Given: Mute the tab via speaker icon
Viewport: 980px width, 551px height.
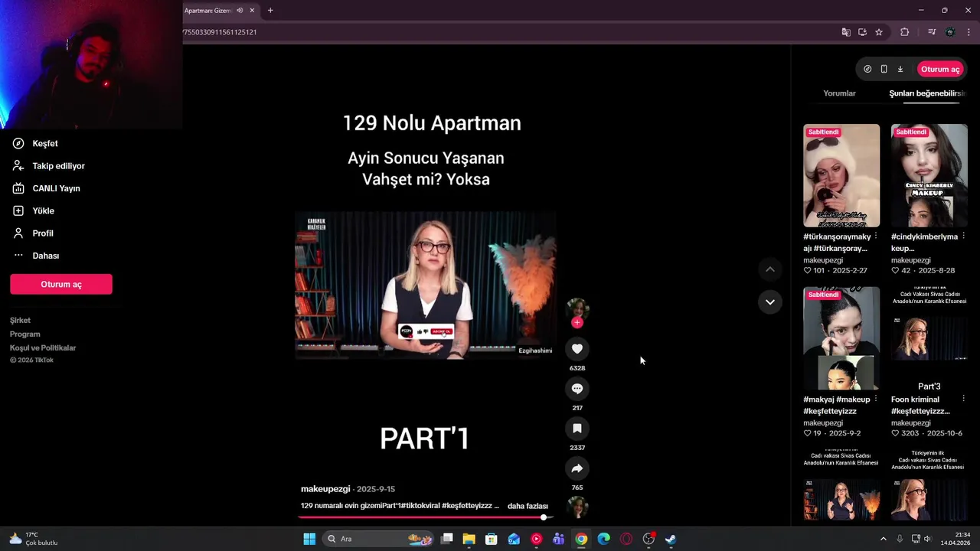Looking at the screenshot, I should point(240,11).
